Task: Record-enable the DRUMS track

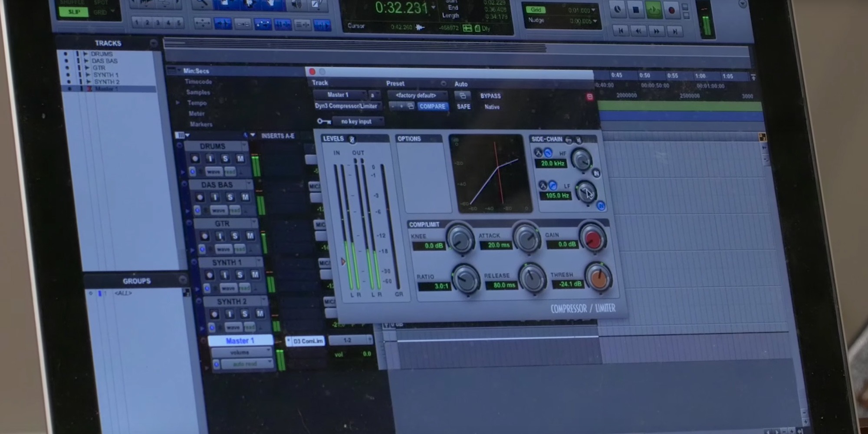Action: (195, 158)
